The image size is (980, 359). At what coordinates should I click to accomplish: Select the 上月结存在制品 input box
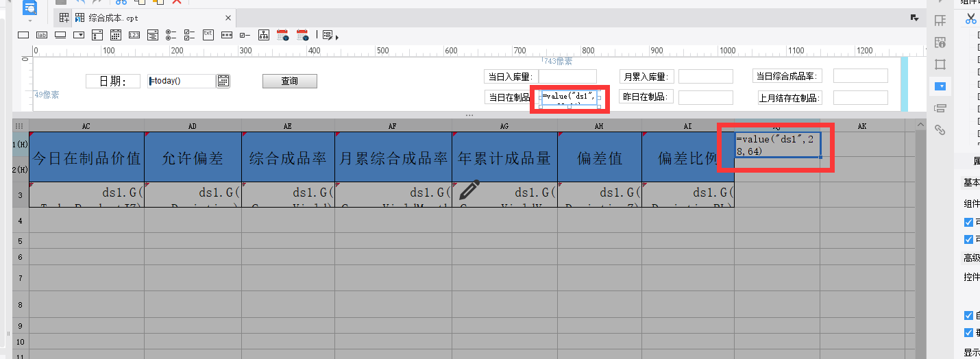pyautogui.click(x=861, y=97)
